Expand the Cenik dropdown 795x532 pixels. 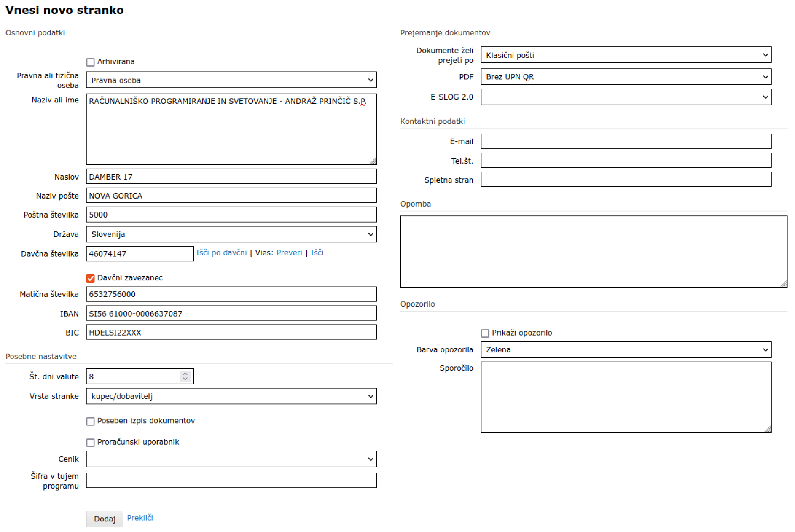point(231,459)
